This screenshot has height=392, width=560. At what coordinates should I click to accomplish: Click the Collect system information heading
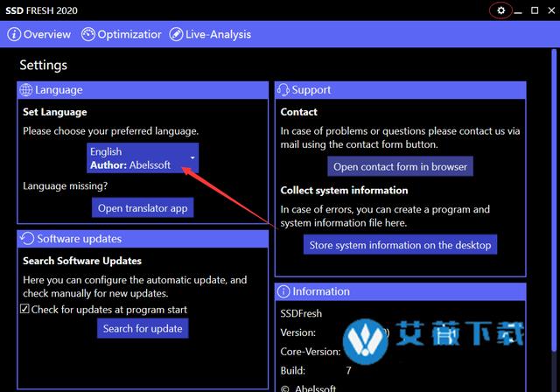tap(344, 190)
